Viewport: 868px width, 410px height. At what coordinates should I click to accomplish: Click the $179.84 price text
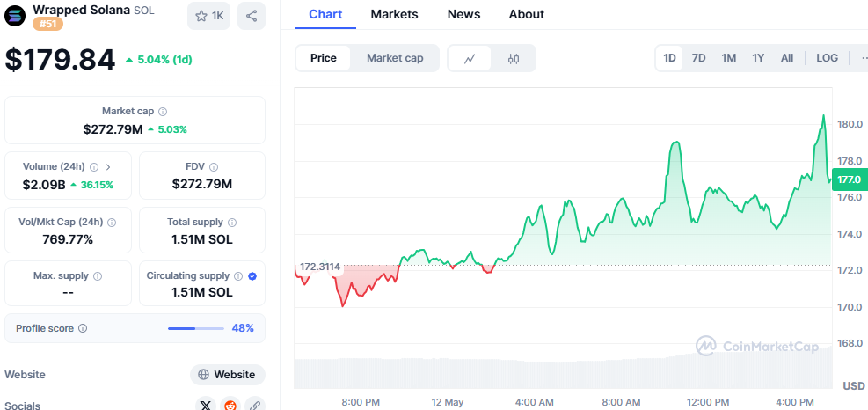point(61,59)
